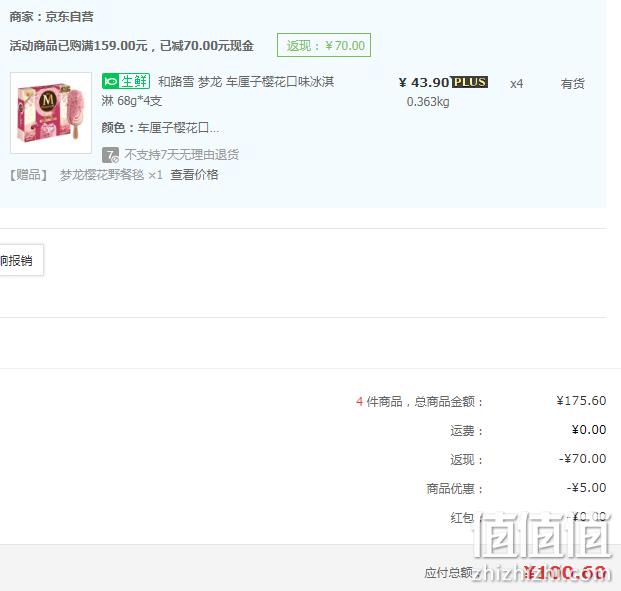Click the 7-day return policy icon

[110, 155]
